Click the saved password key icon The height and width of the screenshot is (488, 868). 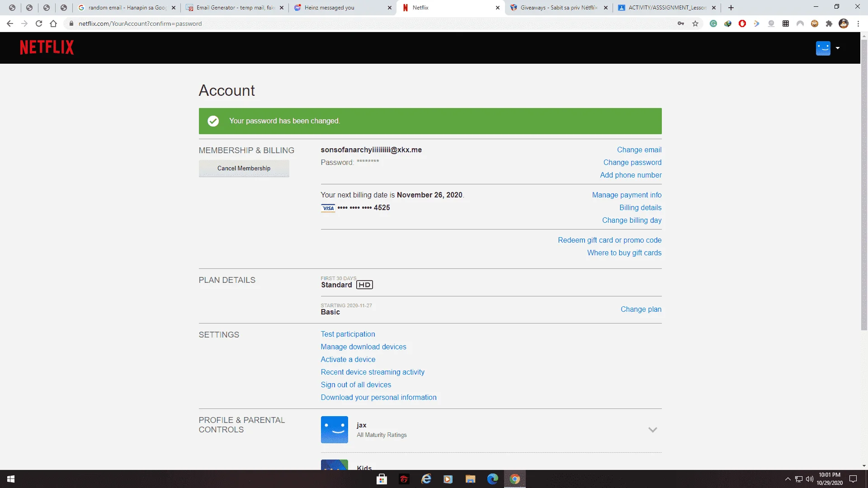pyautogui.click(x=680, y=23)
